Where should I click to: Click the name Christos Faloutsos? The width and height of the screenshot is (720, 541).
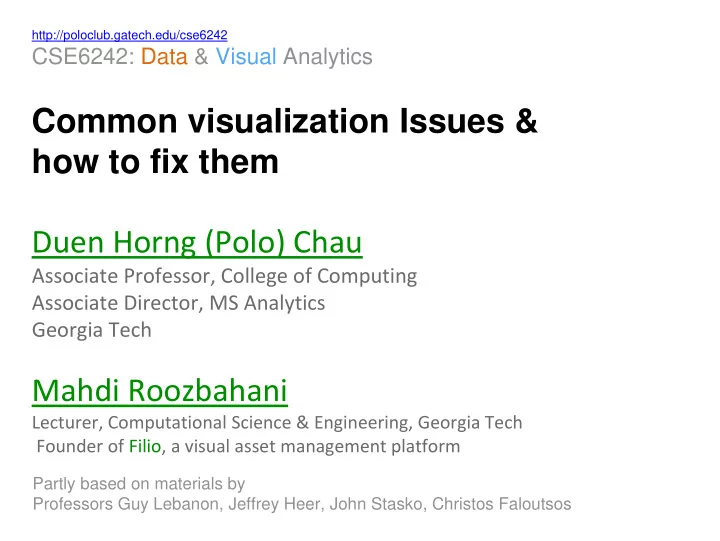click(x=501, y=504)
